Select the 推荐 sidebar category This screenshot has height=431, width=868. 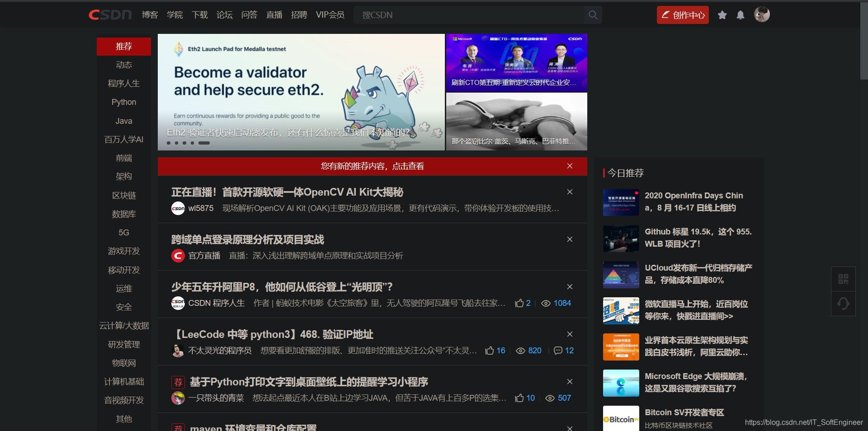(x=124, y=47)
